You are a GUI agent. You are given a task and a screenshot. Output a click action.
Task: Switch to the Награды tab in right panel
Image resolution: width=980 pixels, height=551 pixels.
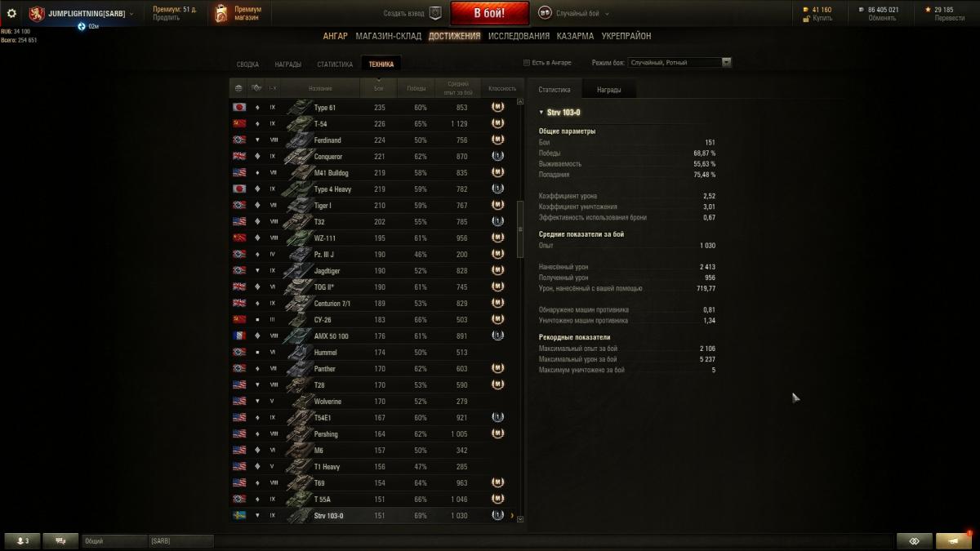point(608,90)
